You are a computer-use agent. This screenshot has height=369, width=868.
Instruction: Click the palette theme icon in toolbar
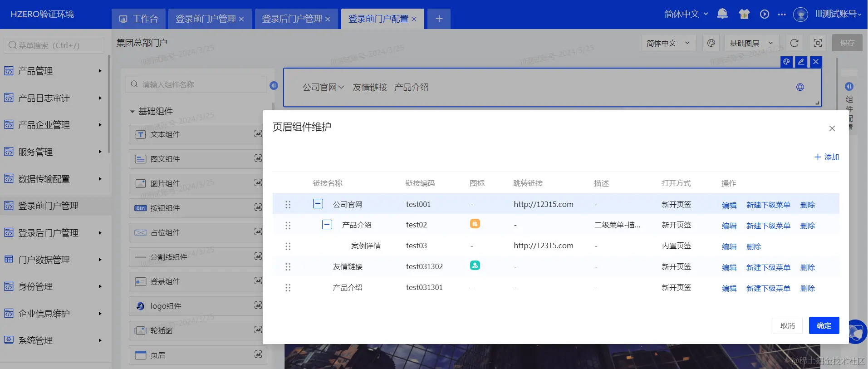[x=711, y=43]
